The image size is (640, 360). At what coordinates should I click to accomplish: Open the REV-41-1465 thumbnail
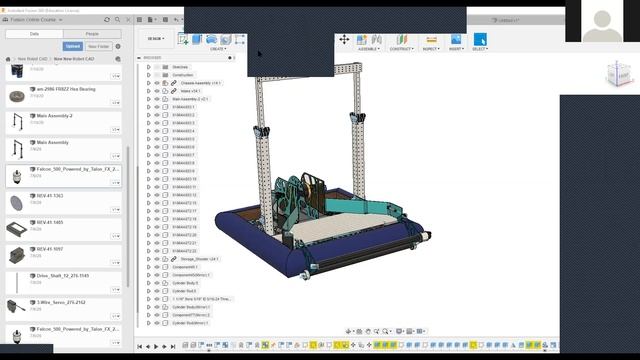click(x=17, y=230)
